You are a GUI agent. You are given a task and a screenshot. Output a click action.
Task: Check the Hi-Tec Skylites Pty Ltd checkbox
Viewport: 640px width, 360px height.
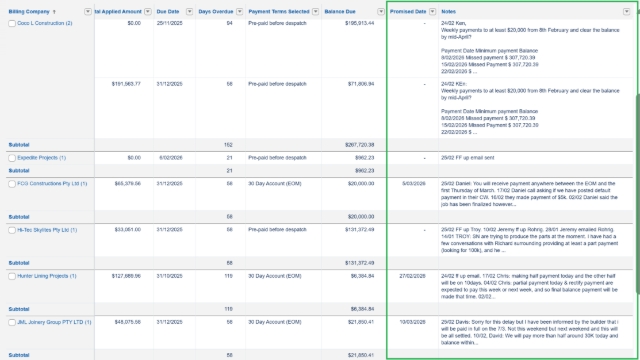point(12,230)
